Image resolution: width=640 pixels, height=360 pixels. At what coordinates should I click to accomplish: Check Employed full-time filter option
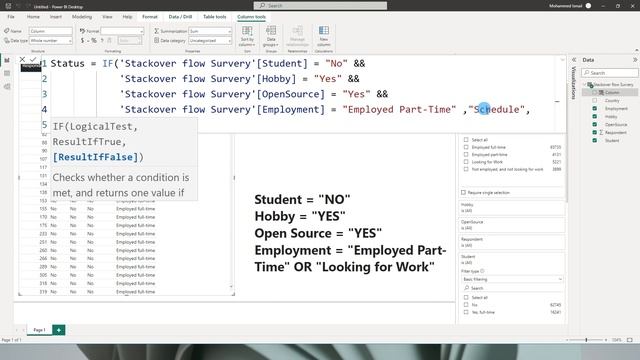(x=466, y=147)
